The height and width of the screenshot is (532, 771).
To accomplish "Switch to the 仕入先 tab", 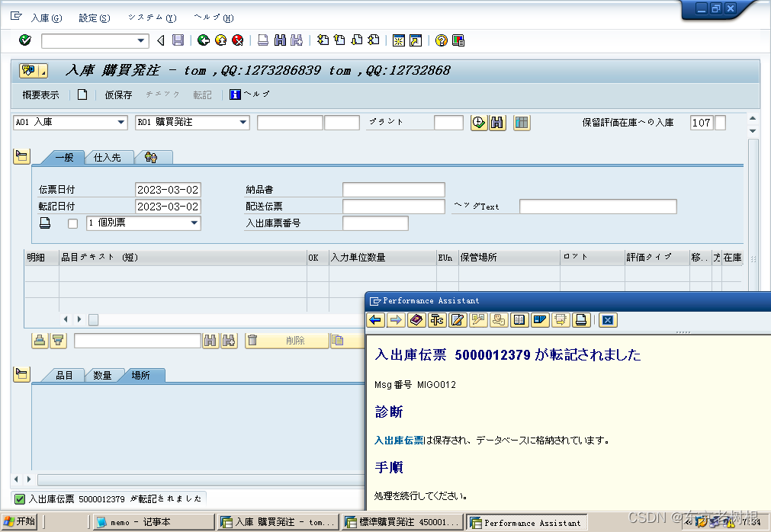I will (108, 157).
